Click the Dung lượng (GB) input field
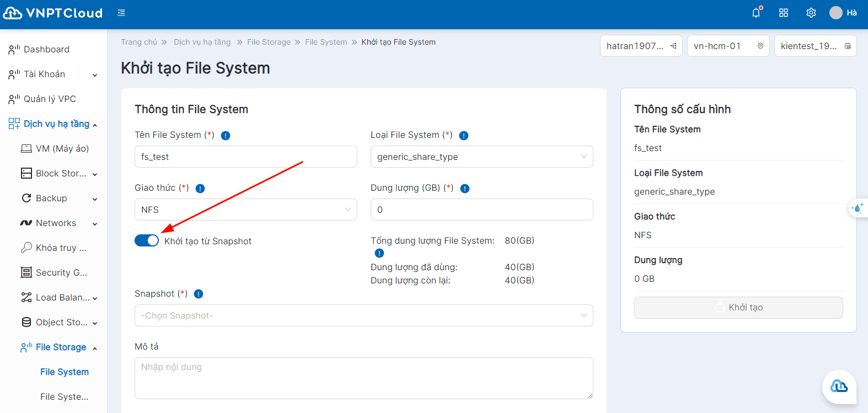Viewport: 868px width, 413px height. point(482,210)
